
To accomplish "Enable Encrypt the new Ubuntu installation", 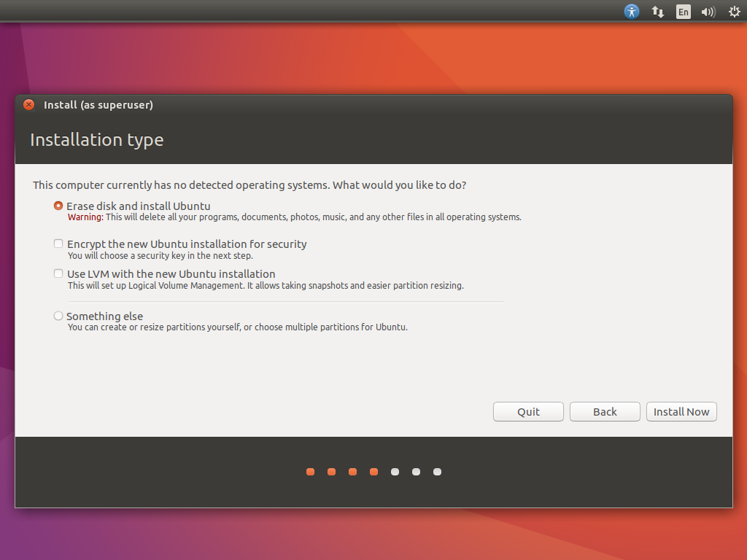I will coord(58,244).
